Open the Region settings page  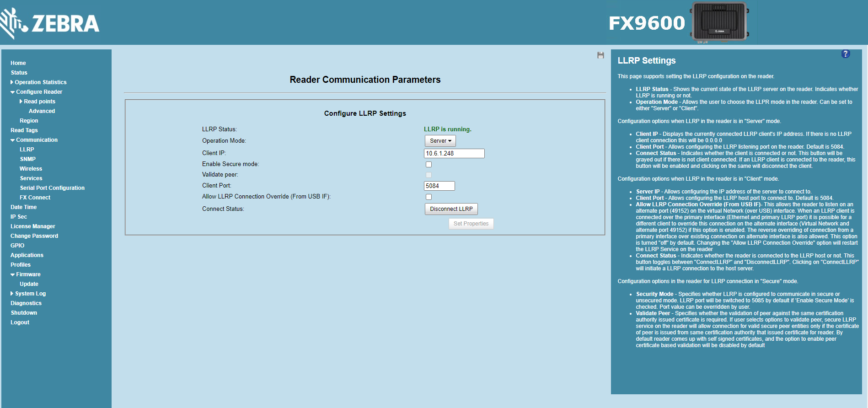click(x=29, y=121)
